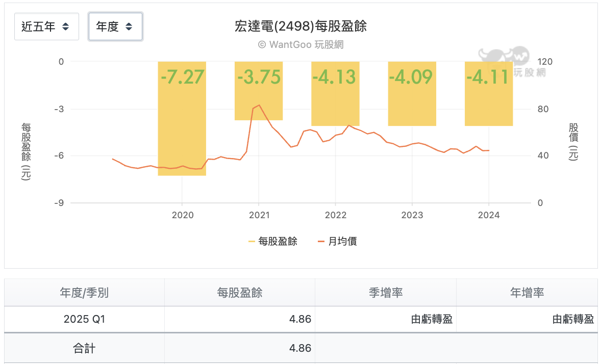Click the 宏達電(2498)每股盈餘 chart title
The width and height of the screenshot is (601, 364).
tap(300, 25)
